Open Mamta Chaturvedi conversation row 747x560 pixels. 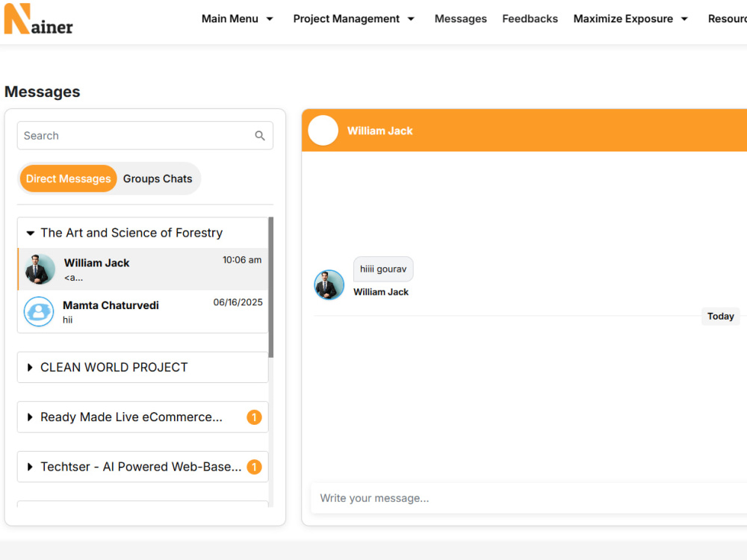tap(143, 311)
